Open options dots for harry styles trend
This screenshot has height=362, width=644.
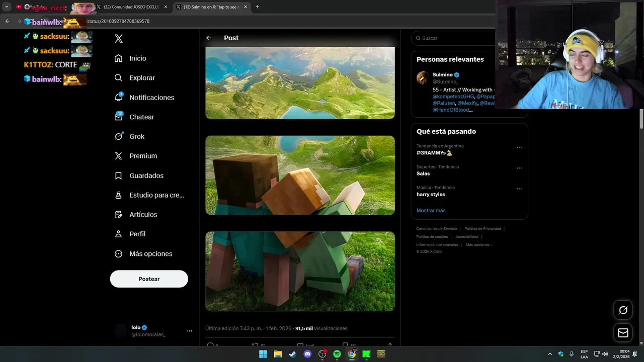point(519,189)
